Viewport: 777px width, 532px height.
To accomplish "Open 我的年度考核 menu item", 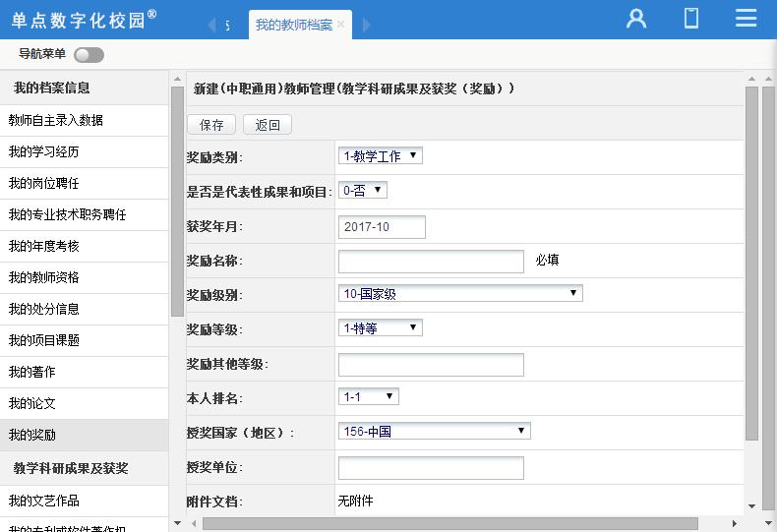I will [x=85, y=246].
